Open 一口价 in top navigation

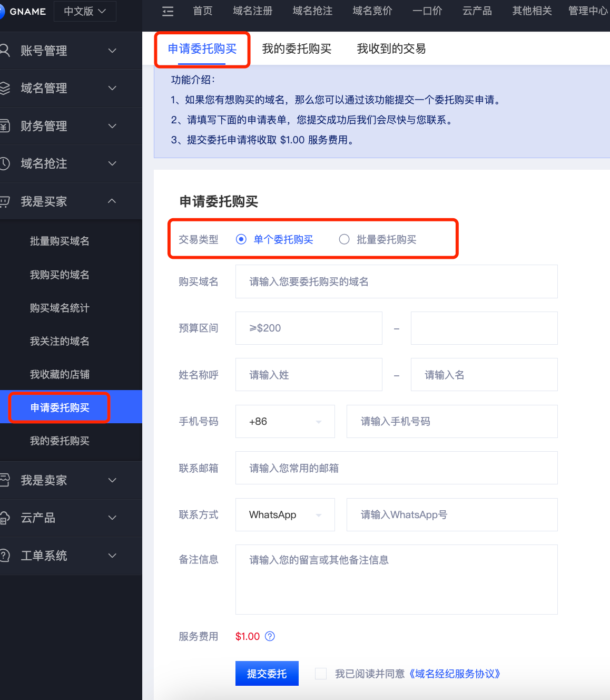[427, 11]
